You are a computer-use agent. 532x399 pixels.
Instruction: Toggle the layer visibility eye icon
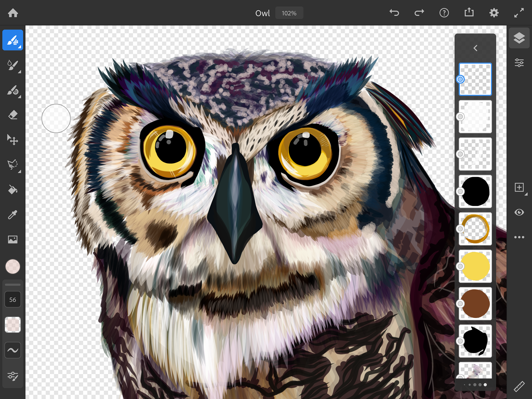click(519, 212)
